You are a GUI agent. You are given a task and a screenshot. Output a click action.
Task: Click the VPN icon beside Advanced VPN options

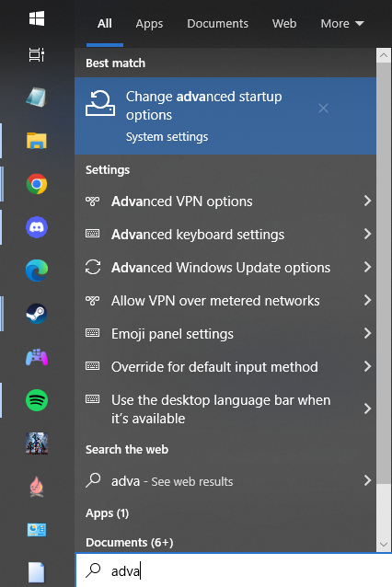pyautogui.click(x=92, y=201)
